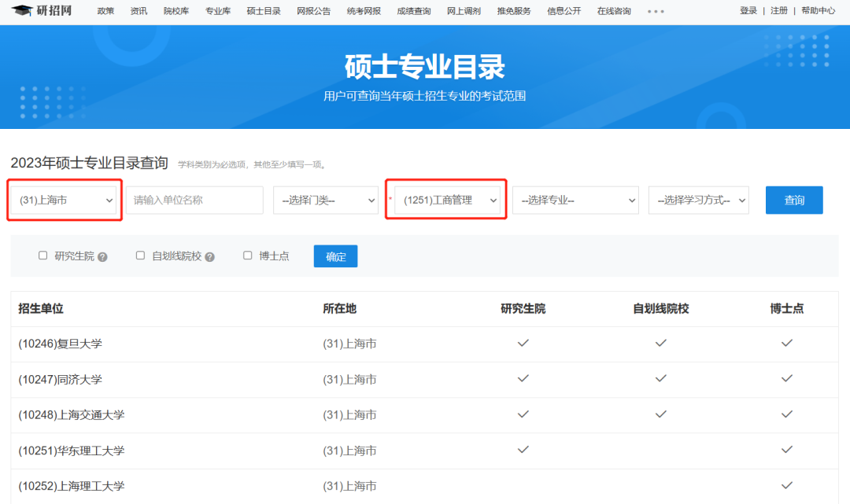This screenshot has height=504, width=850.
Task: Click (31)上海市 in the 复旦大学 row
Action: coord(349,344)
